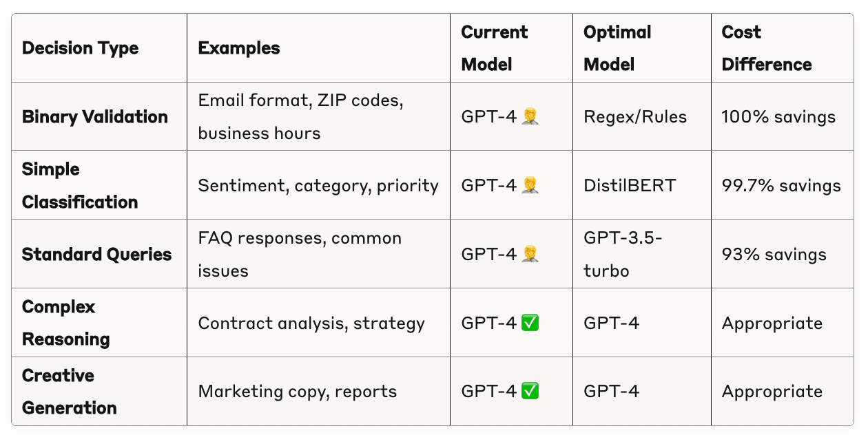The image size is (868, 435).
Task: Click the emoji beside GPT-4 in Standard Queries row
Action: point(530,254)
